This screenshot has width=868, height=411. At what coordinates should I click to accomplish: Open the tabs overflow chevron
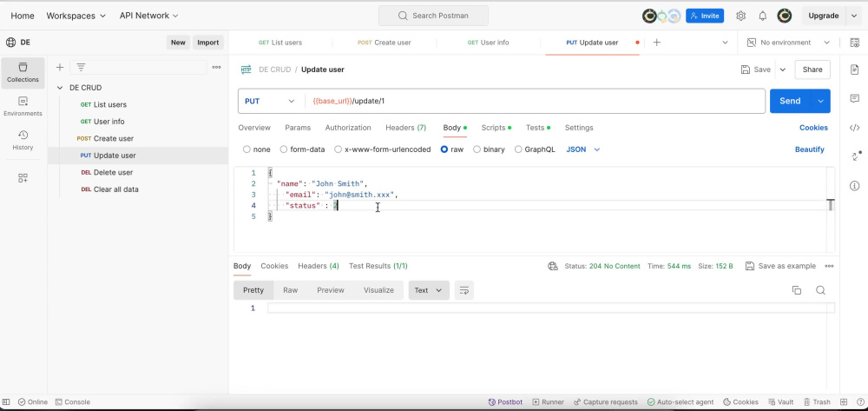[x=725, y=43]
